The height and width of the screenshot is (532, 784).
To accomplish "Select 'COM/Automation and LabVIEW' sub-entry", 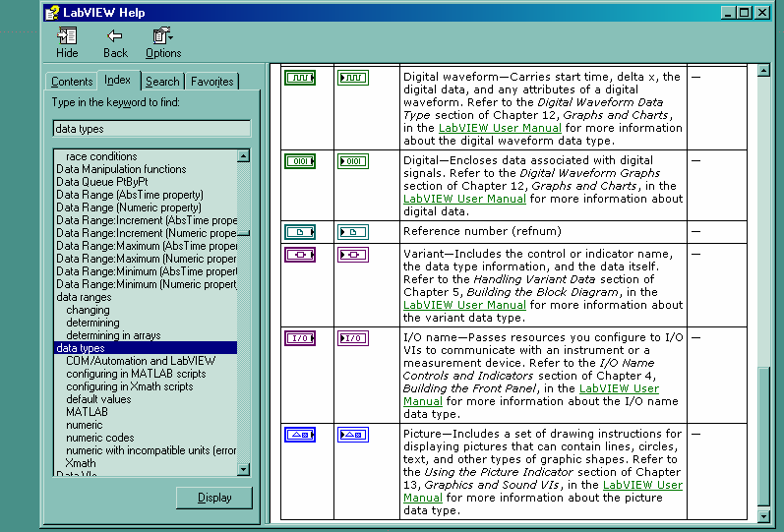I will click(x=141, y=361).
